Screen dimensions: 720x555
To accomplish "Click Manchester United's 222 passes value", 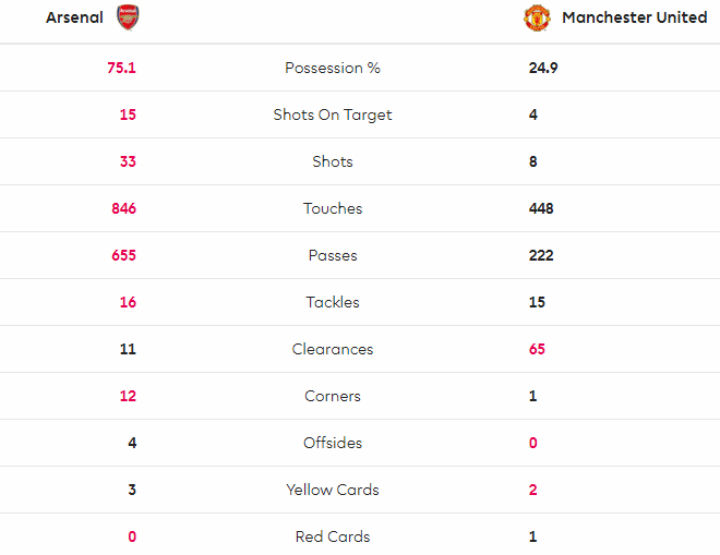I will coord(541,256).
